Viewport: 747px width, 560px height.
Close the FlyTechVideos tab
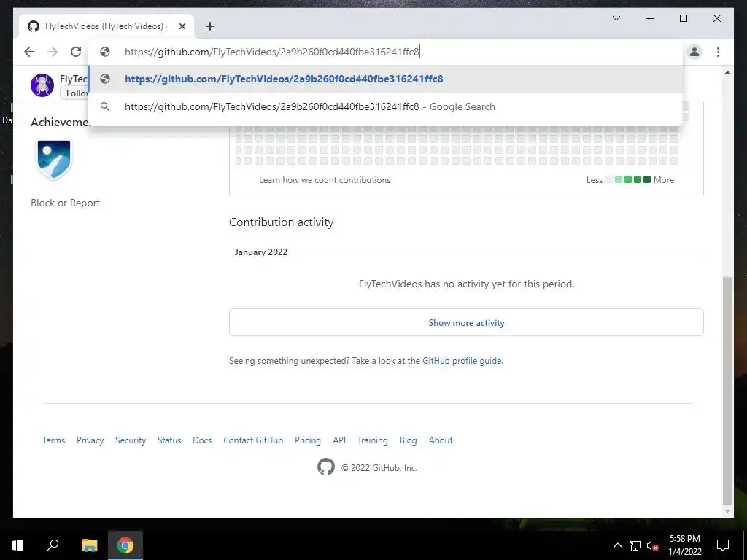(x=182, y=26)
